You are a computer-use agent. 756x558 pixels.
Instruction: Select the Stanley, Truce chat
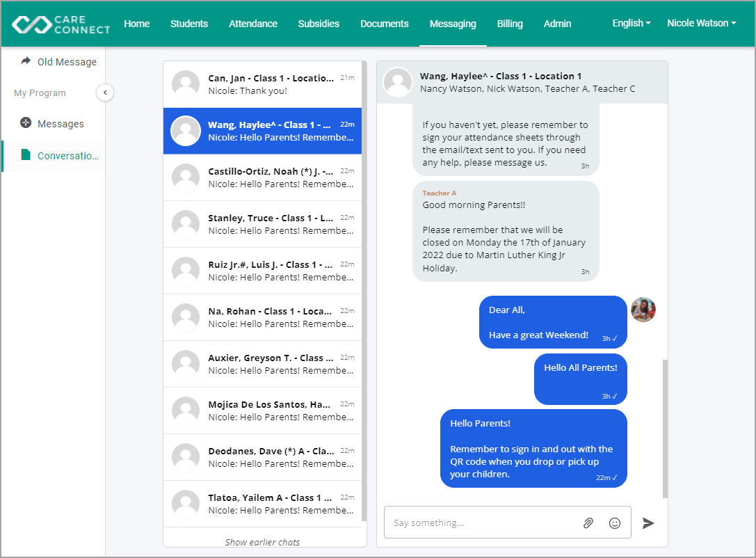coord(262,224)
